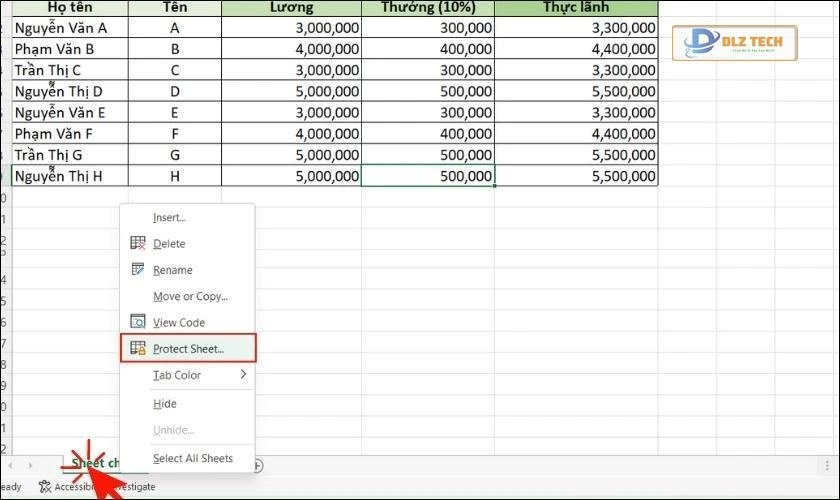
Task: Select the 'Thực lãnh' header cell
Action: [x=576, y=7]
